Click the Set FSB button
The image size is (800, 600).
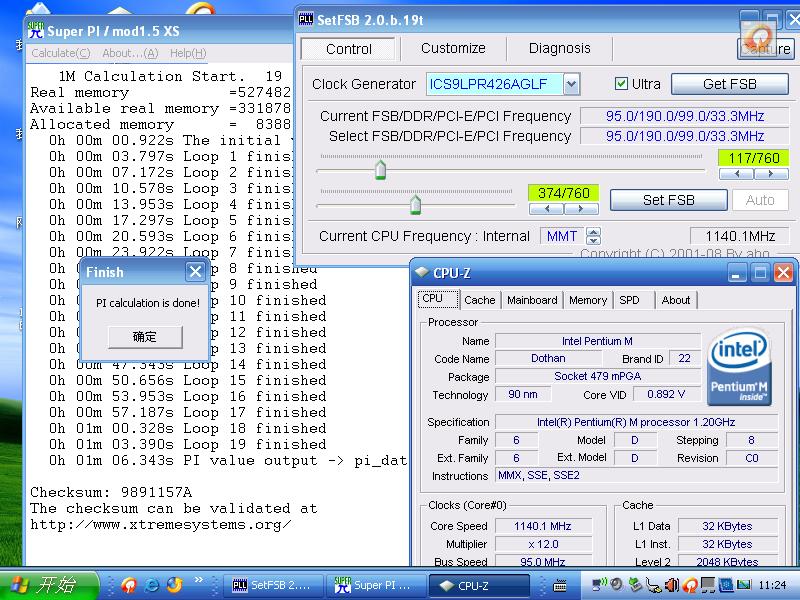pos(668,200)
